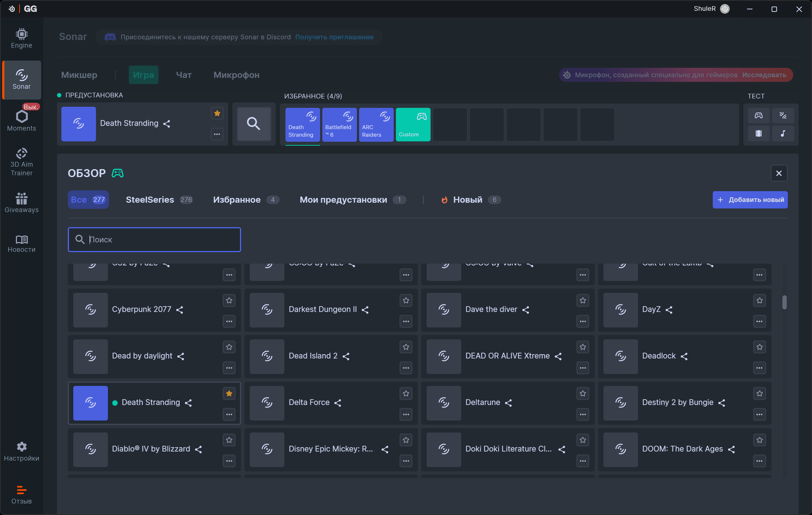Toggle star on the DayZ preset
This screenshot has width=812, height=515.
[759, 300]
